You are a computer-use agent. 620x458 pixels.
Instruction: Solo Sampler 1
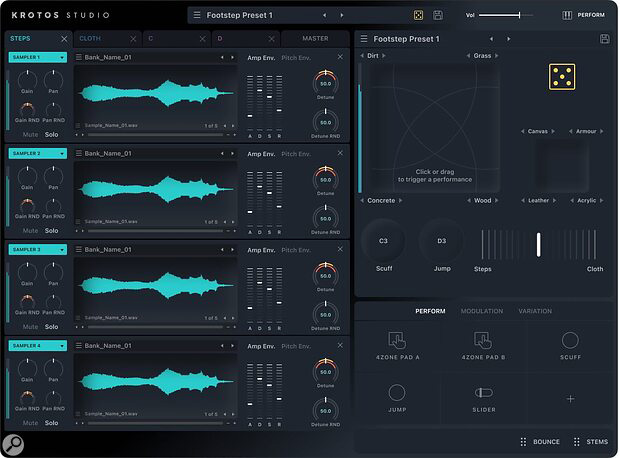click(x=51, y=134)
